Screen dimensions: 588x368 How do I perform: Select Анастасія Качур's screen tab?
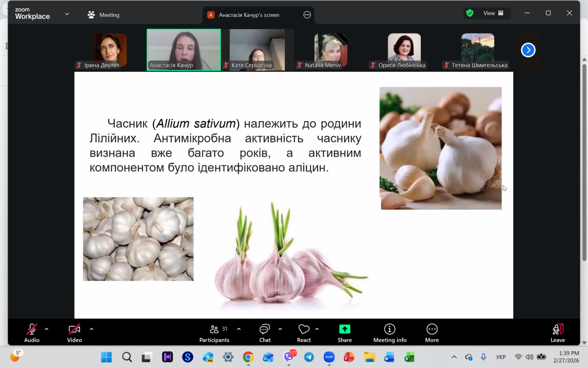point(249,15)
